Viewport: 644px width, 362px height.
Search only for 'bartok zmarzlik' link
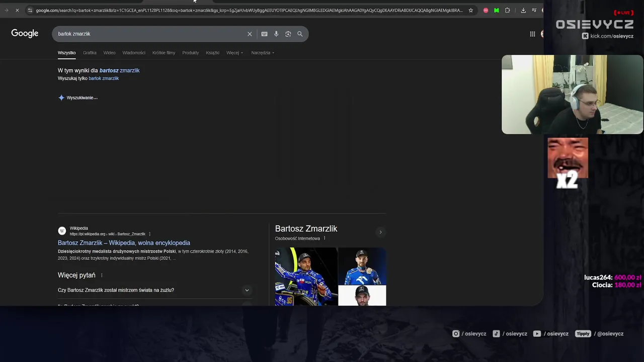pyautogui.click(x=104, y=78)
